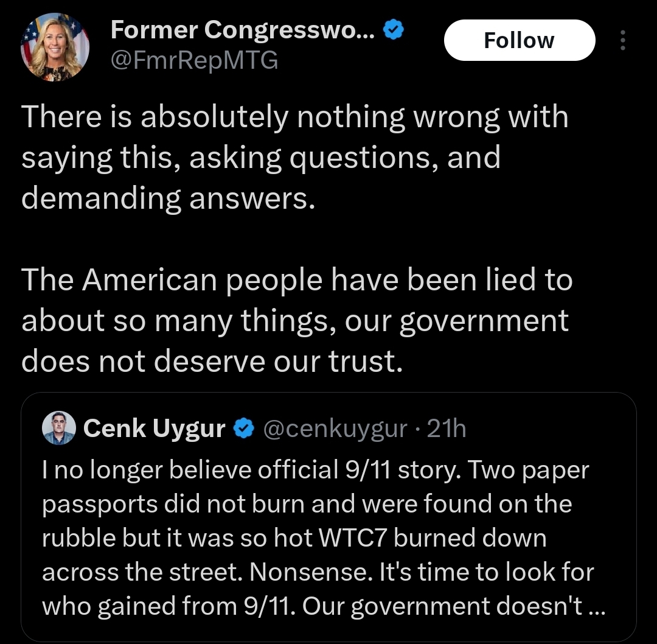This screenshot has height=644, width=657.
Task: Open the "Former Congresswo..." display name
Action: pyautogui.click(x=244, y=29)
